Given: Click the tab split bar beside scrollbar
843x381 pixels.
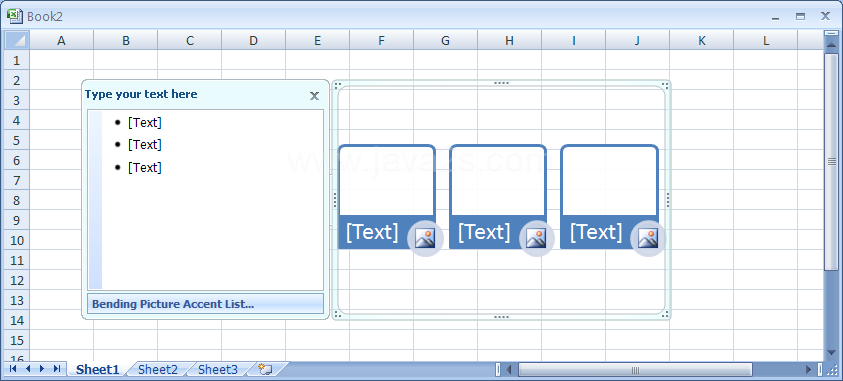Looking at the screenshot, I should 498,369.
